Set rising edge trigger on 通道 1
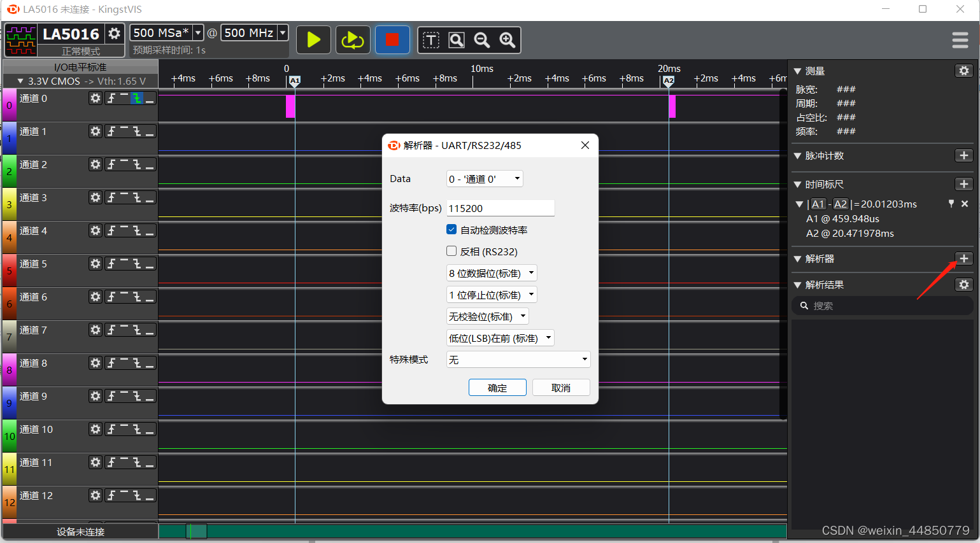The image size is (980, 543). [x=111, y=131]
